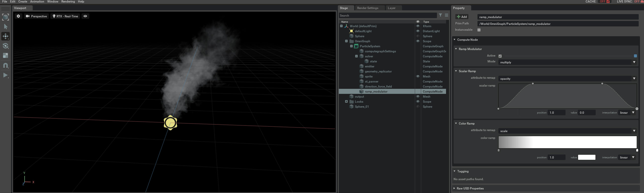Select the selection arrow tool in left toolbar

6,27
